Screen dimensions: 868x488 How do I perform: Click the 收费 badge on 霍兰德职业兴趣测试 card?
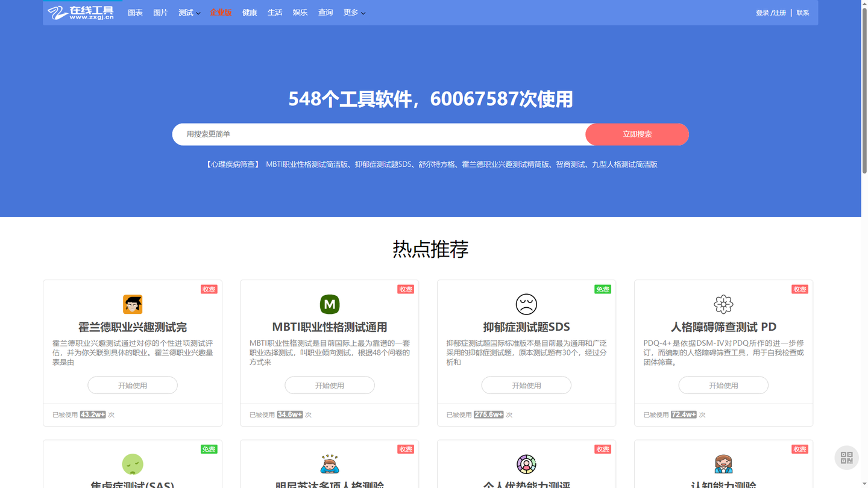pos(209,289)
